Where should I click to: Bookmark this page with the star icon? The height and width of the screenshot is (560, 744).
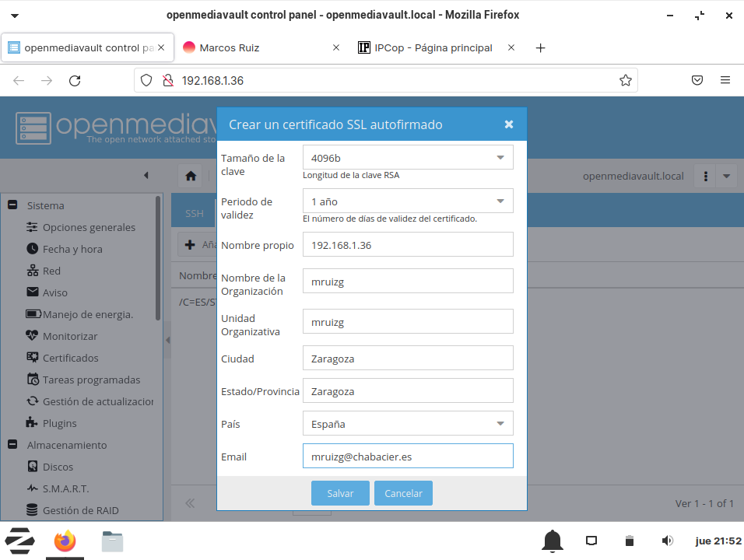(625, 80)
